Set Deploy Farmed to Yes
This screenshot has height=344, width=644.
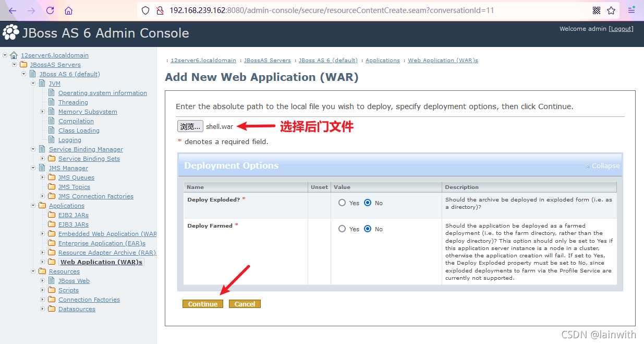(342, 229)
